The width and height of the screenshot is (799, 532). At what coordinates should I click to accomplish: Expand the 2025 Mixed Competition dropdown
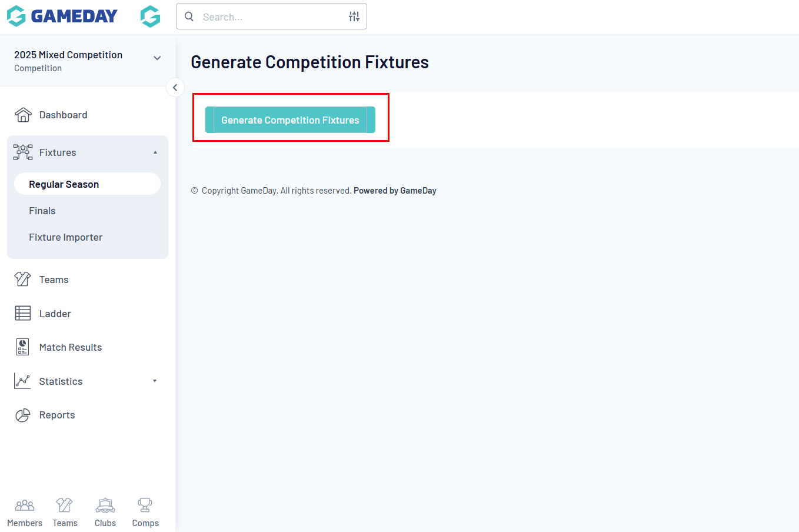[157, 58]
